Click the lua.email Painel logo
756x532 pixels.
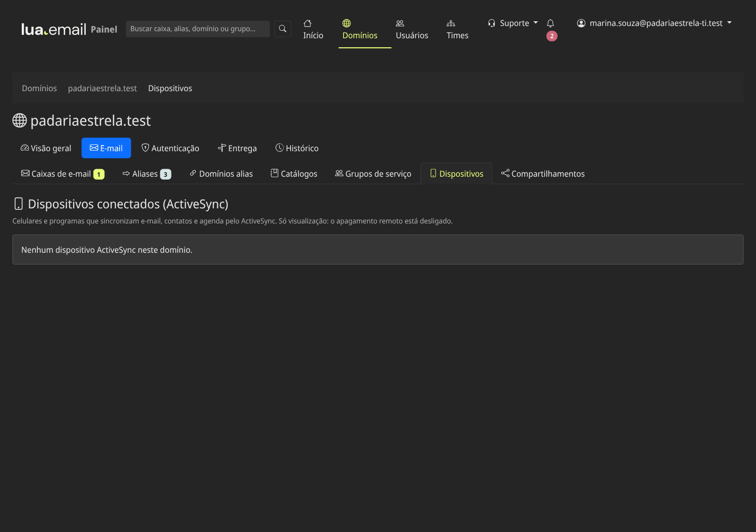[x=69, y=29]
